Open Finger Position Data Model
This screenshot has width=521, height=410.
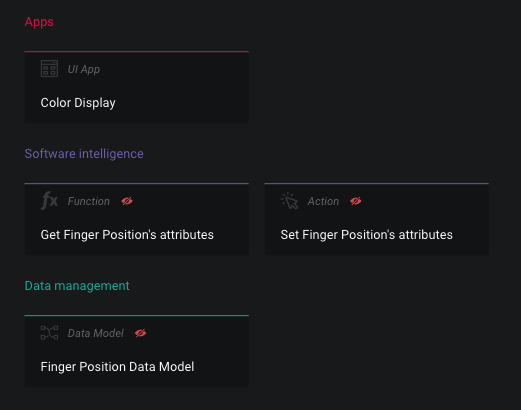pos(117,367)
